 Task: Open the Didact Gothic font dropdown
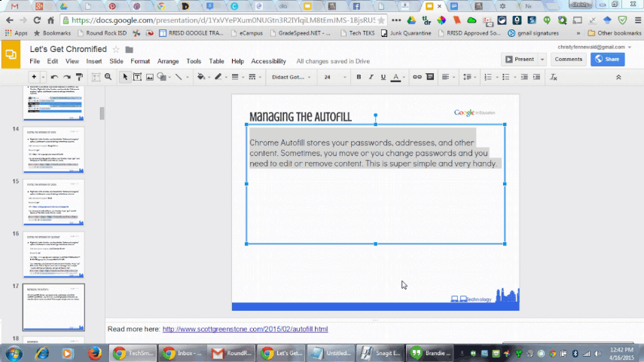point(291,77)
